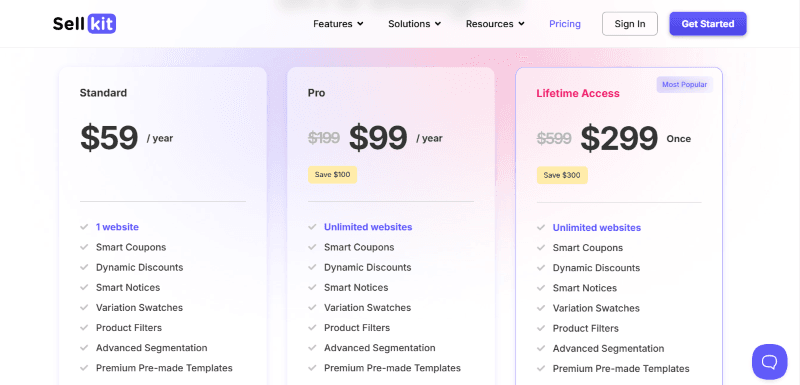Click the Save $100 badge
The height and width of the screenshot is (385, 800).
(332, 175)
